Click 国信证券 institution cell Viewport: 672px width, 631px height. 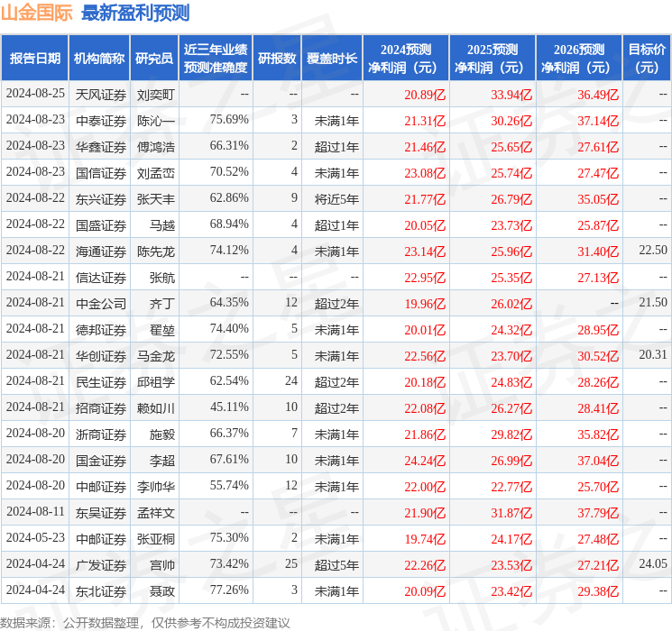[x=101, y=173]
